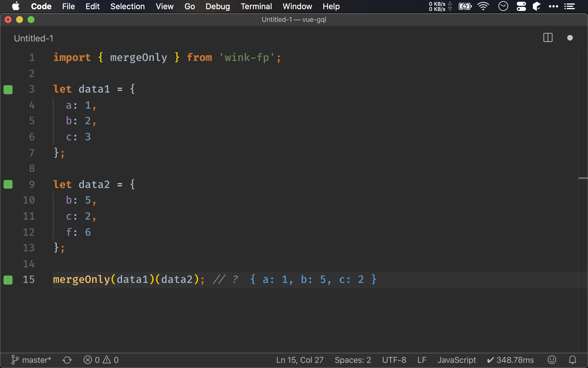Open the clock icon in the menu bar
The width and height of the screenshot is (588, 368).
point(503,6)
